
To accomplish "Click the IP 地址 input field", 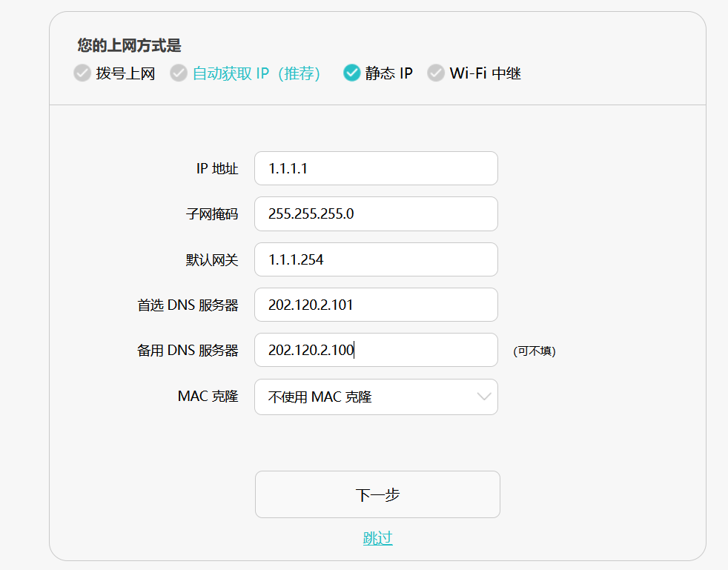I will pyautogui.click(x=376, y=168).
